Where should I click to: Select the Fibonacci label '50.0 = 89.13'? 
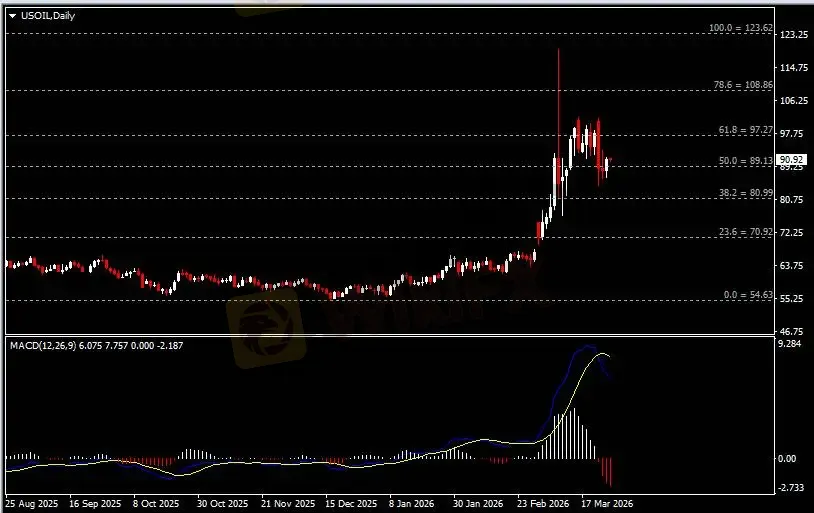tap(745, 160)
